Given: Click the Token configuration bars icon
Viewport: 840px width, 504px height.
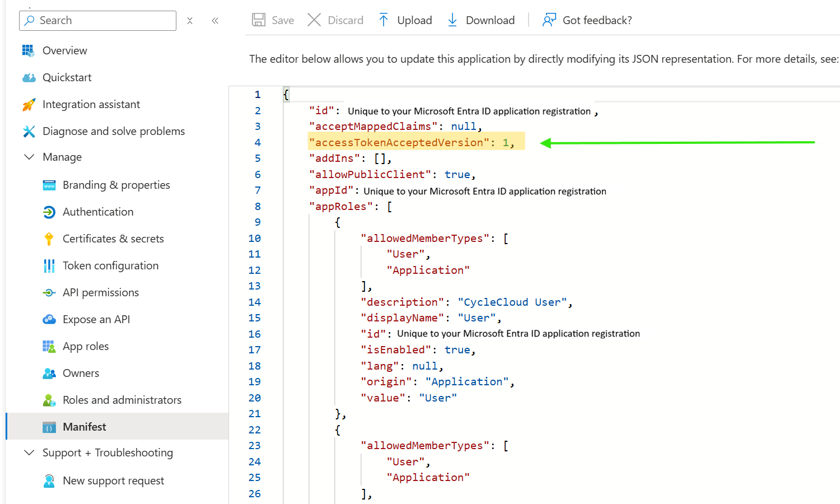Looking at the screenshot, I should tap(49, 265).
